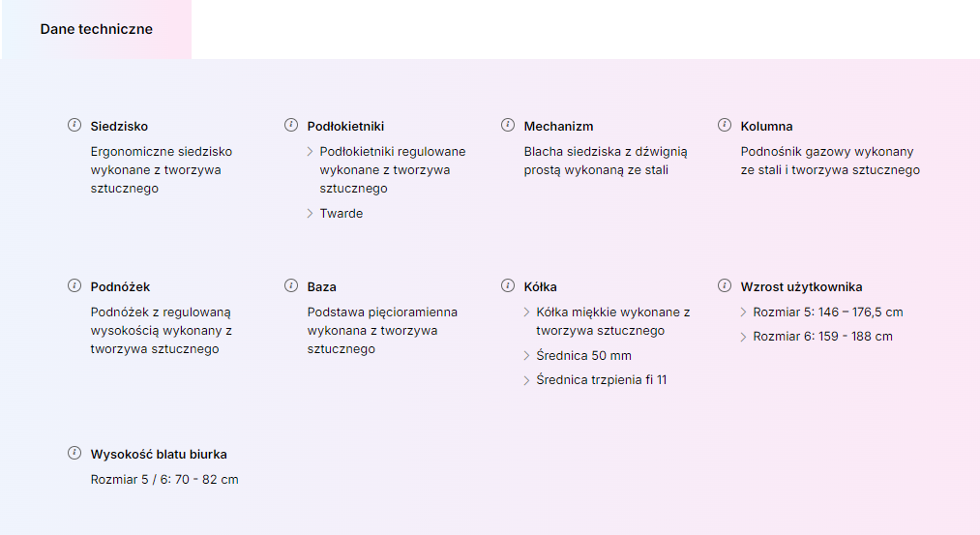Open the info icon beside Baza
980x535 pixels.
pos(291,285)
